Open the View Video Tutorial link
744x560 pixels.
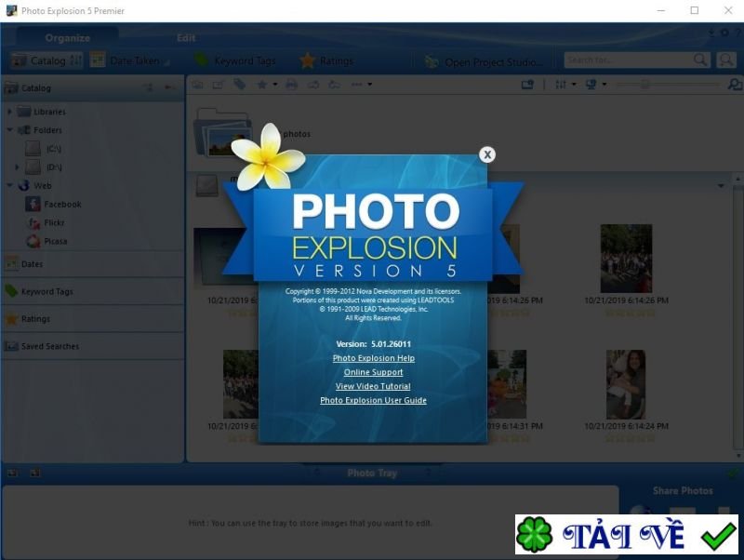tap(373, 386)
